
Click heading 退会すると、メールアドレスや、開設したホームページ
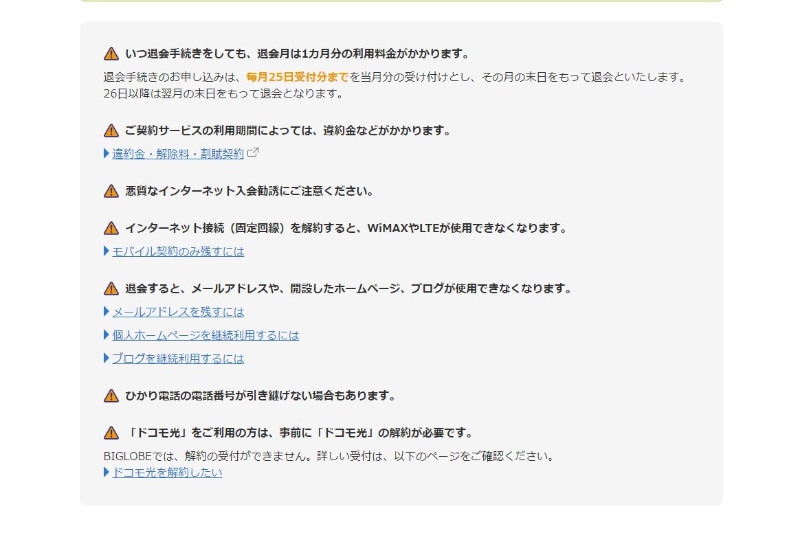pos(348,289)
